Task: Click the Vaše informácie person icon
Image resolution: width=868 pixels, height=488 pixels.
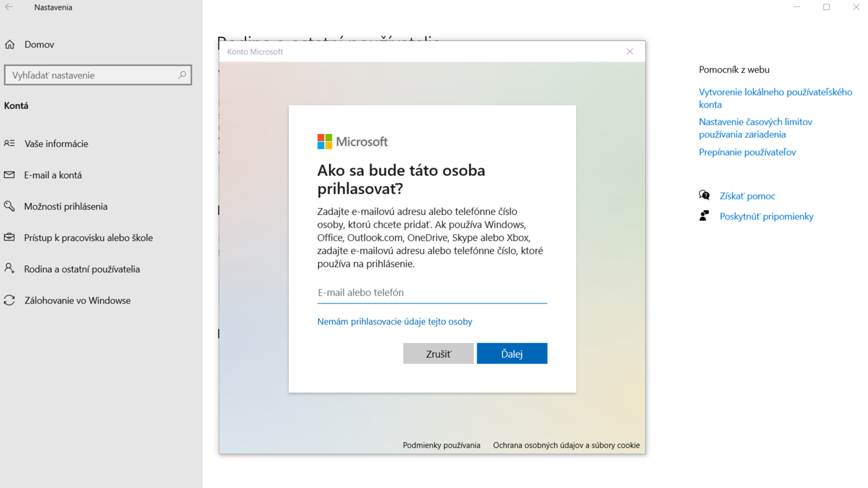Action: click(x=9, y=143)
